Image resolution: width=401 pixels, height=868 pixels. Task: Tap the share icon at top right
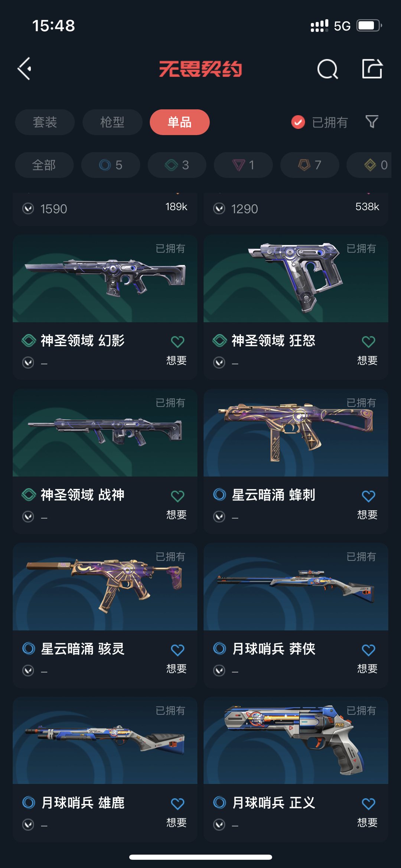click(x=372, y=69)
